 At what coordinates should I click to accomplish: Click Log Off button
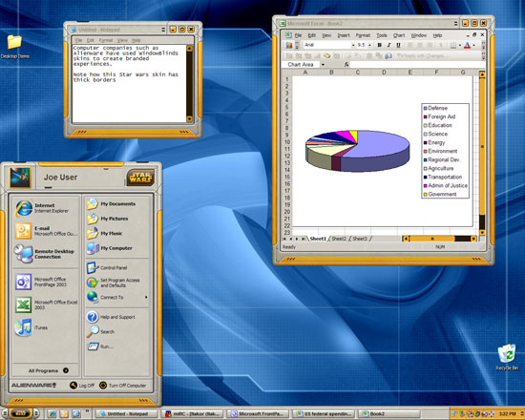[82, 386]
